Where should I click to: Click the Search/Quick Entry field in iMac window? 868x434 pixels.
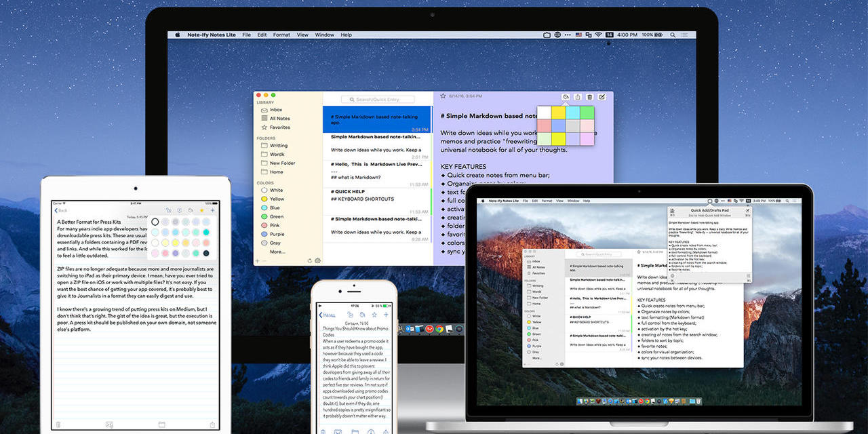[377, 100]
